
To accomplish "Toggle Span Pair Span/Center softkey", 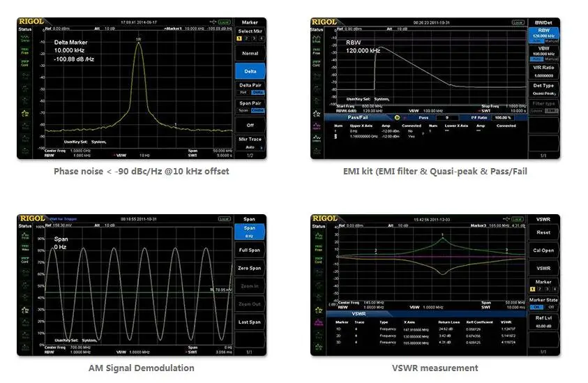I will (250, 107).
